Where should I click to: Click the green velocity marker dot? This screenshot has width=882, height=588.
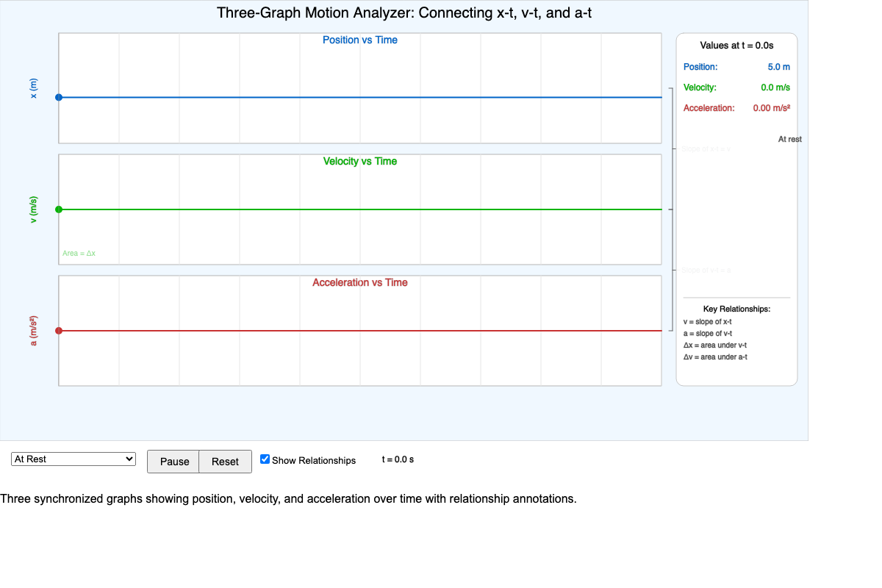60,209
